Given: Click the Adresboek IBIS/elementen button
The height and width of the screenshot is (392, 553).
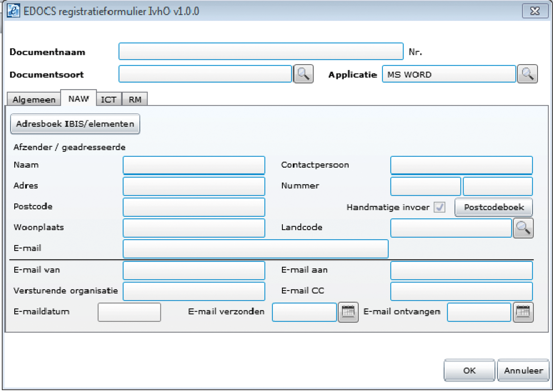Looking at the screenshot, I should coord(75,124).
